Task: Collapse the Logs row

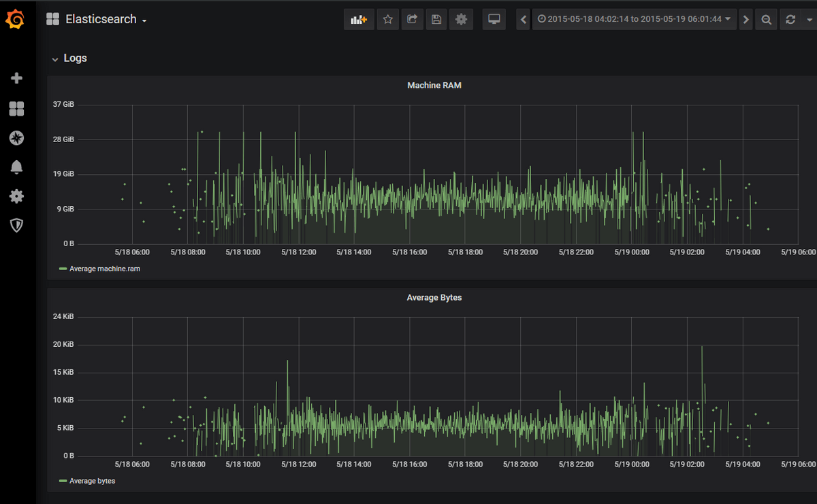Action: coord(69,58)
